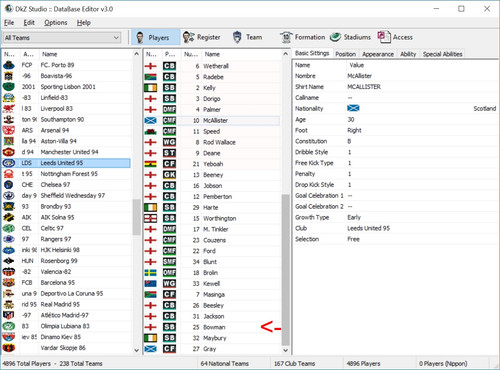Image resolution: width=500 pixels, height=370 pixels.
Task: Click the Scotland flag in Nationality value
Action: [353, 108]
